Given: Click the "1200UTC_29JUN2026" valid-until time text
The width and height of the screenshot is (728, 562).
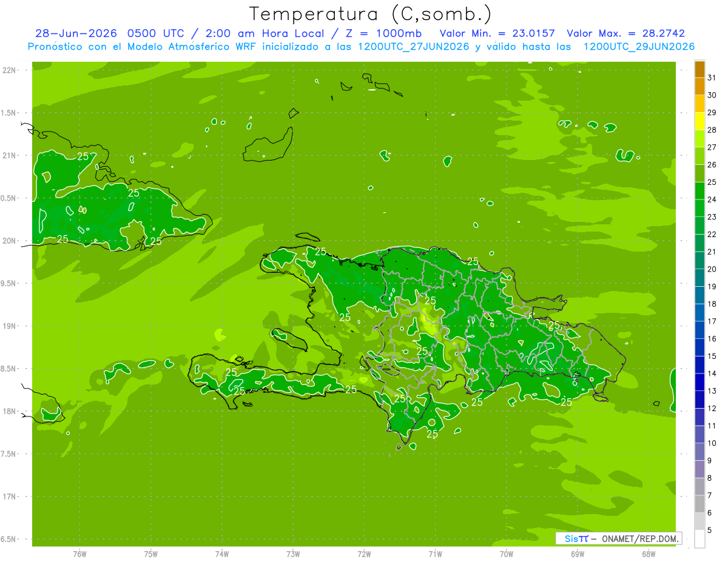Looking at the screenshot, I should [x=639, y=46].
